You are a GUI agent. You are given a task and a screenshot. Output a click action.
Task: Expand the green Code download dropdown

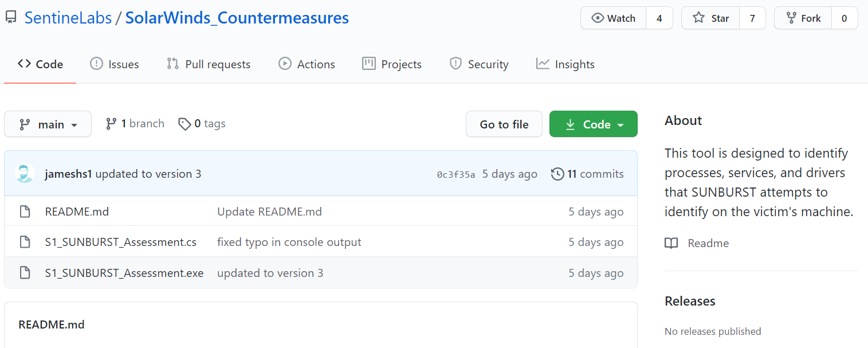point(593,124)
